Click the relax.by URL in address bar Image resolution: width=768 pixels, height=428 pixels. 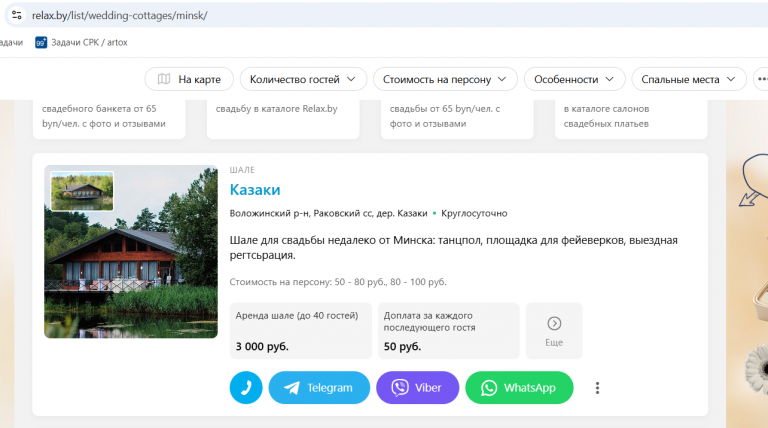coord(120,15)
